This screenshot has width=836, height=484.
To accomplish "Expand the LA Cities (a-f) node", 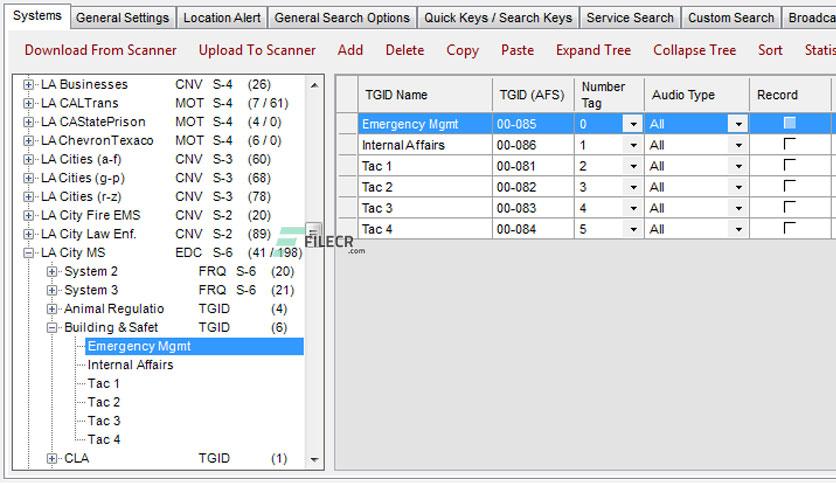I will (x=29, y=159).
